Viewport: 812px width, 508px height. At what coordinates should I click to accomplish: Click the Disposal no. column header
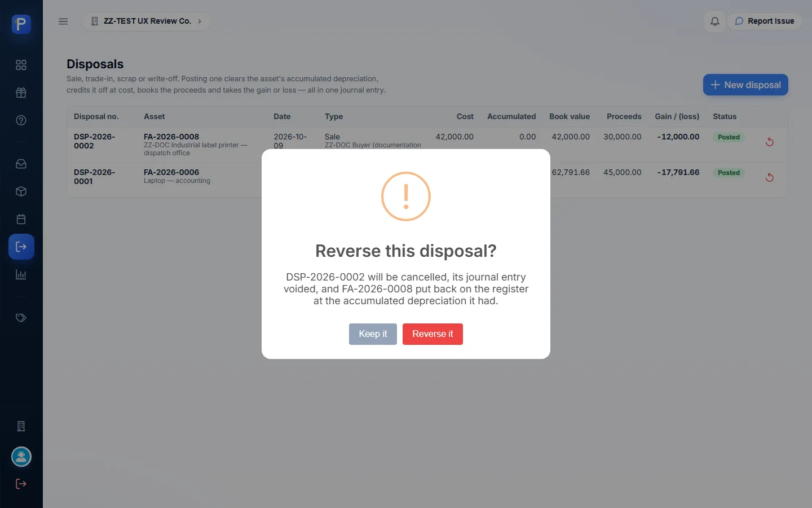(96, 116)
